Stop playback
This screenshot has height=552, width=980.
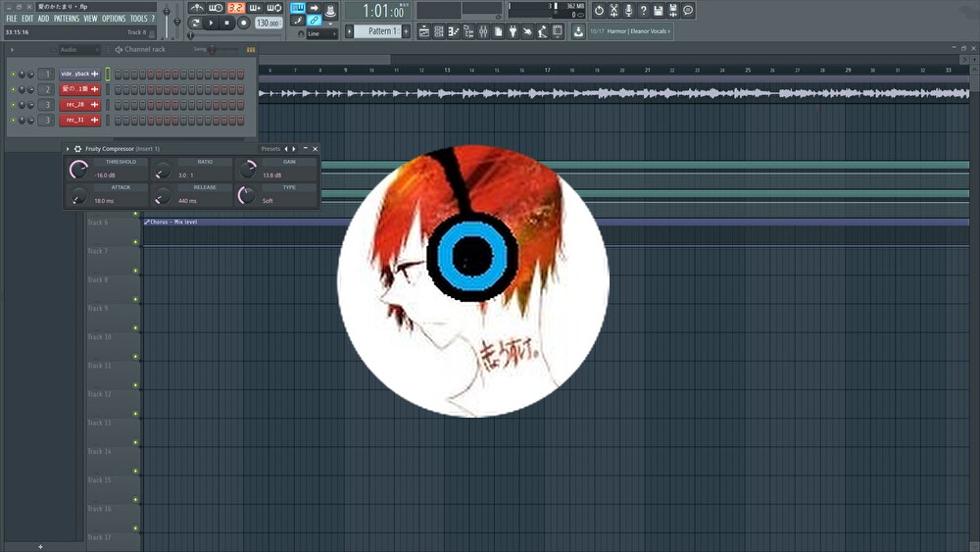pyautogui.click(x=227, y=24)
